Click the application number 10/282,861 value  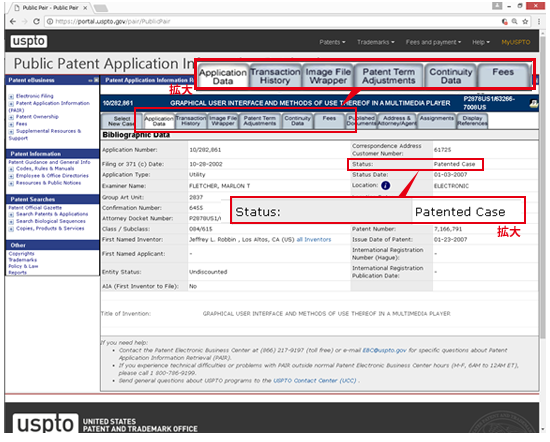click(205, 150)
